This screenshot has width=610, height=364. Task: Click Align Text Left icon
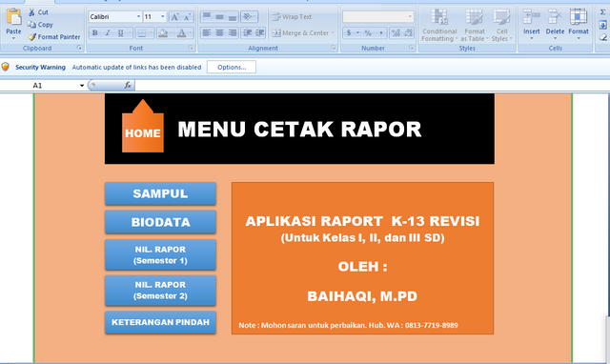click(x=207, y=33)
